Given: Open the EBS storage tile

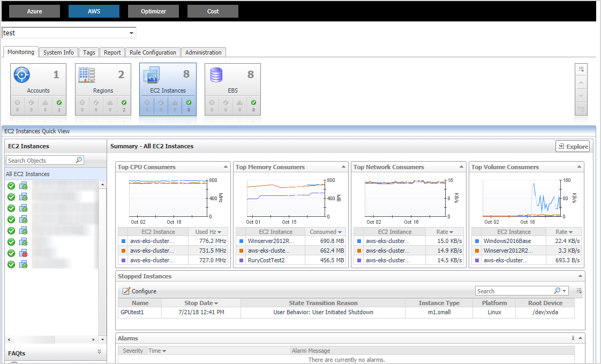Looking at the screenshot, I should pyautogui.click(x=232, y=89).
